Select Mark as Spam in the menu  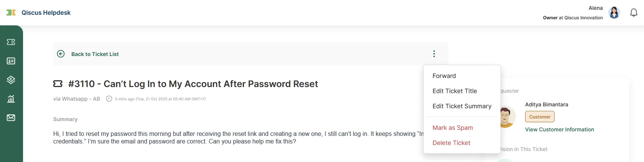tap(453, 128)
